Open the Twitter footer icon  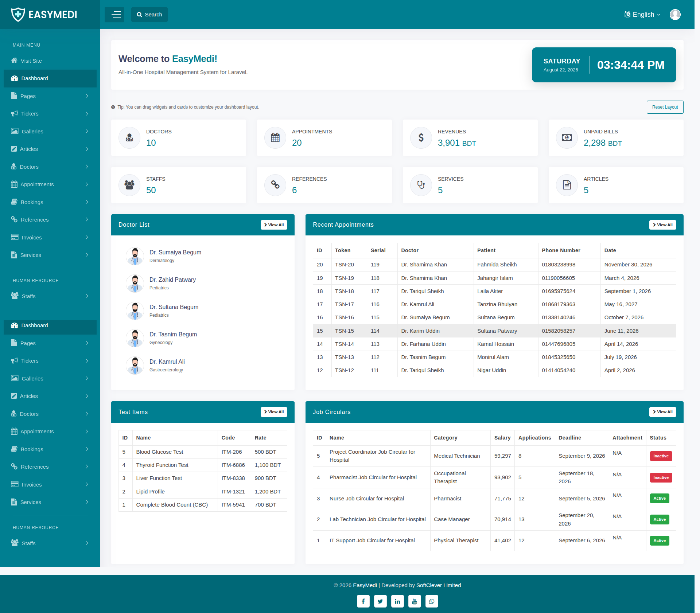pyautogui.click(x=380, y=601)
